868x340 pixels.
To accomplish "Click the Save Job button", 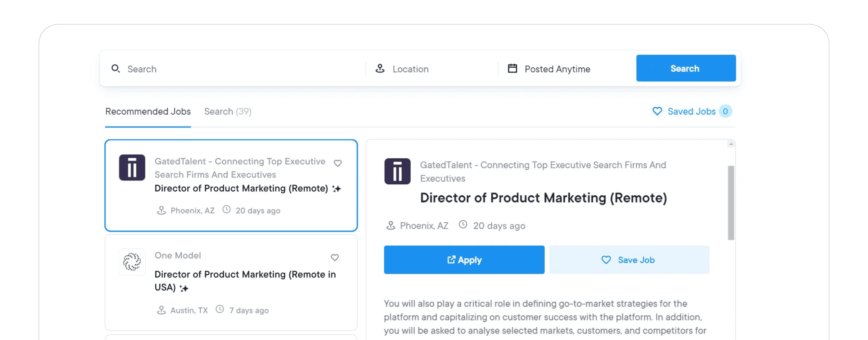I will tap(629, 260).
